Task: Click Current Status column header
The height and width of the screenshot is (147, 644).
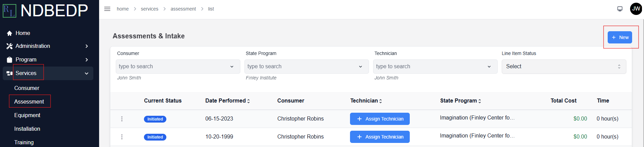Action: click(163, 100)
